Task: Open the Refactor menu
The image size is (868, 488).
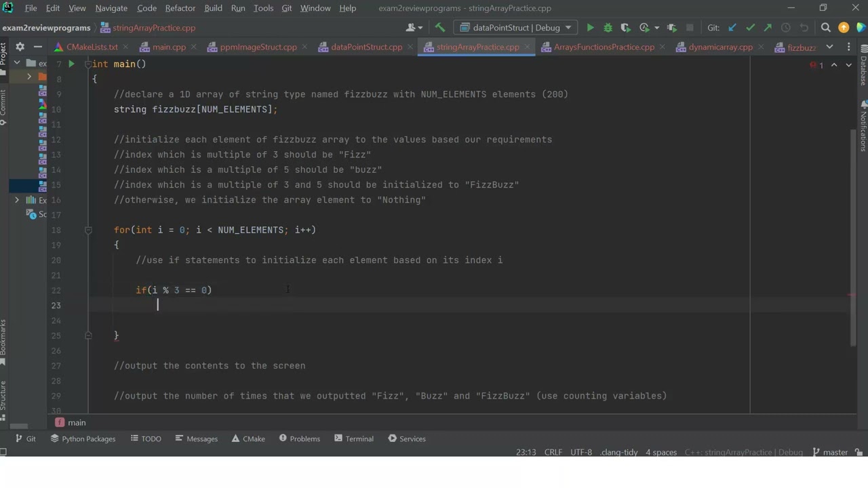Action: 180,8
